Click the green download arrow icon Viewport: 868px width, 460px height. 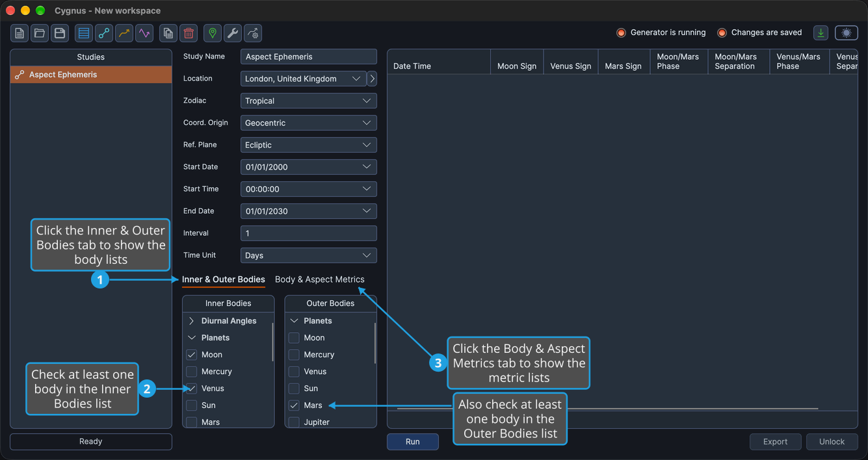(x=821, y=33)
